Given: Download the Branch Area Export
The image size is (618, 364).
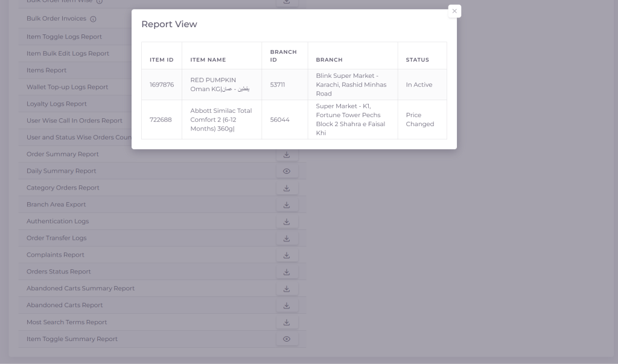Looking at the screenshot, I should pyautogui.click(x=287, y=205).
